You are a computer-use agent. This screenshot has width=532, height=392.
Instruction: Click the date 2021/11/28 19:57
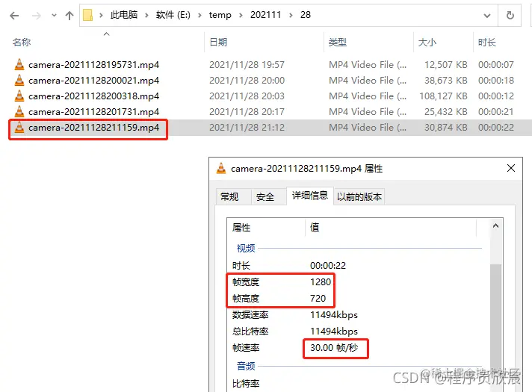coord(247,65)
